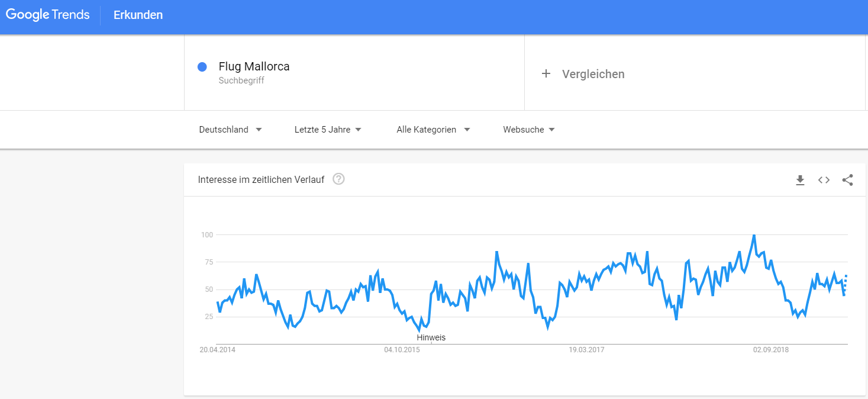Expand the Websuche search type dropdown

click(x=529, y=130)
